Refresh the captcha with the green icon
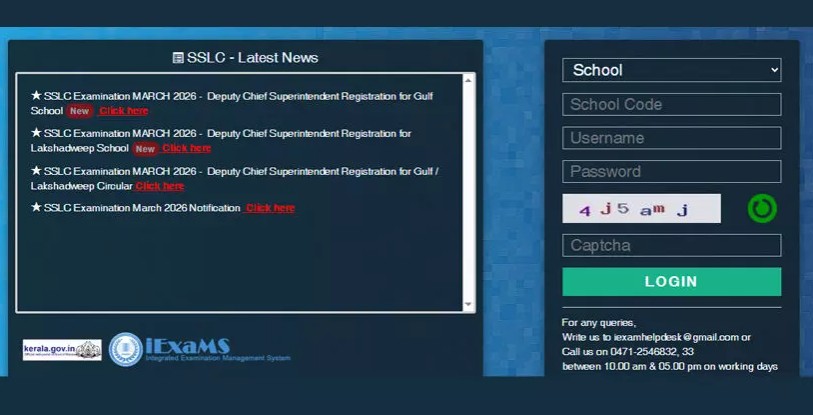The width and height of the screenshot is (813, 415). [x=762, y=208]
